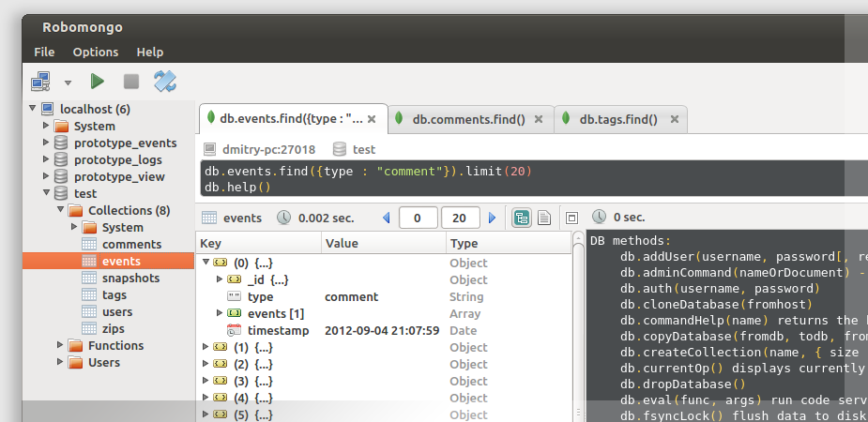Switch to text view mode icon
Screen dimensions: 868x422
point(544,218)
